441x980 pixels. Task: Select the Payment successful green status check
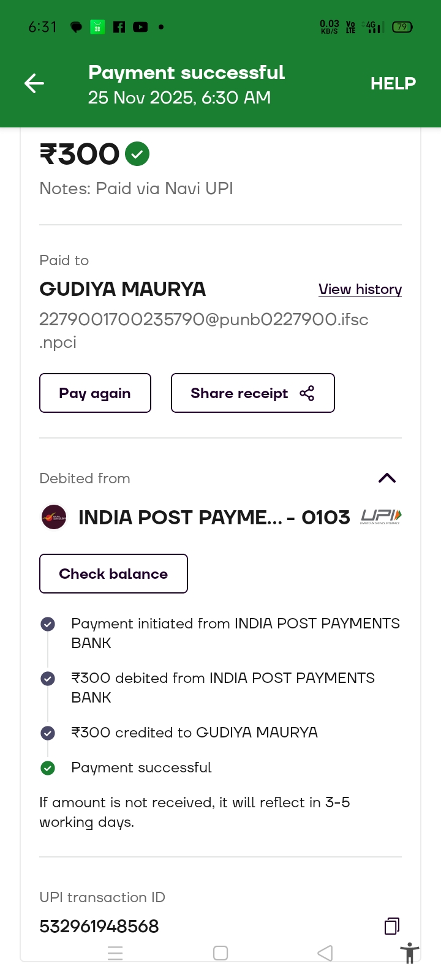click(48, 768)
